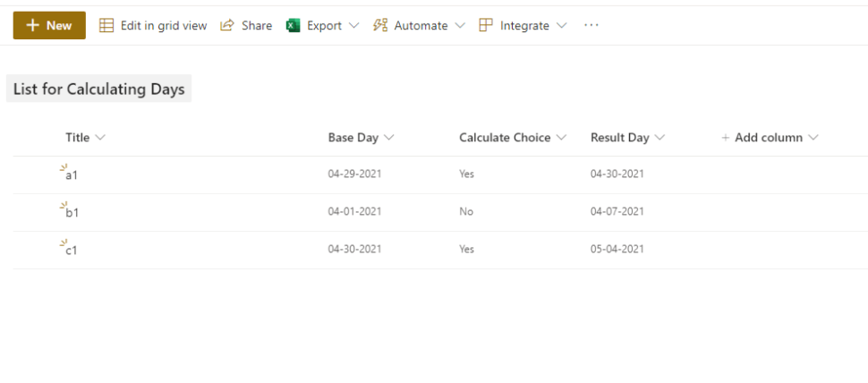868x383 pixels.
Task: Click the Automate flow icon
Action: click(380, 25)
